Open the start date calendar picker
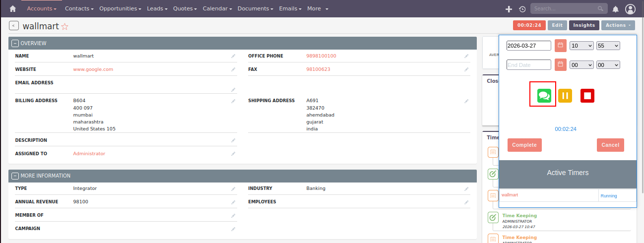 (560, 46)
